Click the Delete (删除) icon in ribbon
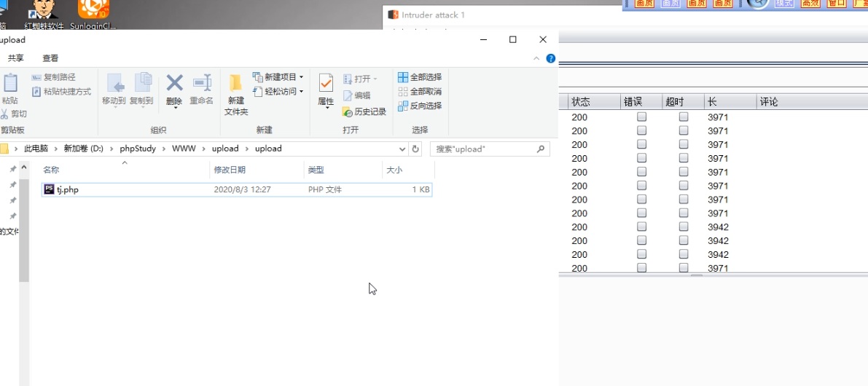 tap(174, 84)
